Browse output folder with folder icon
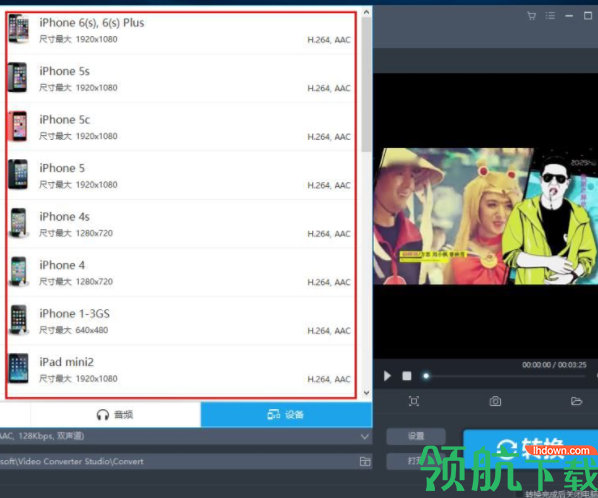Image resolution: width=598 pixels, height=498 pixels. (365, 461)
